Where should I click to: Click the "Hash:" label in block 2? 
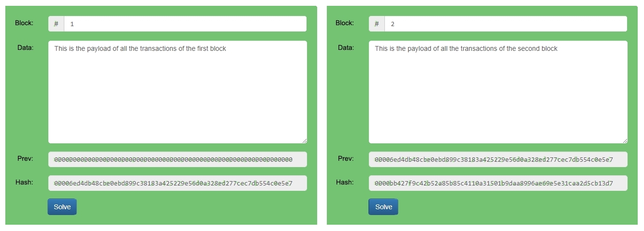click(x=345, y=182)
